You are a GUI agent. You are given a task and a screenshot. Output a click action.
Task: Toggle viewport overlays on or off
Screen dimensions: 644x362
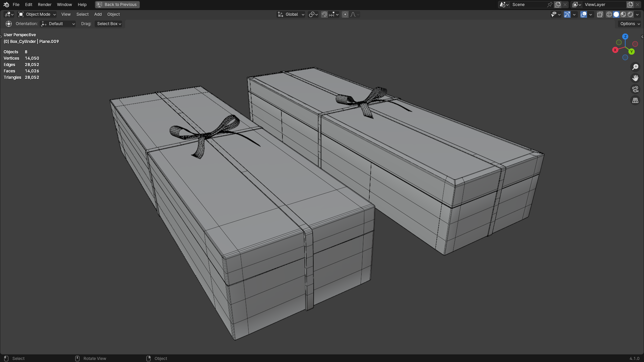[x=583, y=14]
